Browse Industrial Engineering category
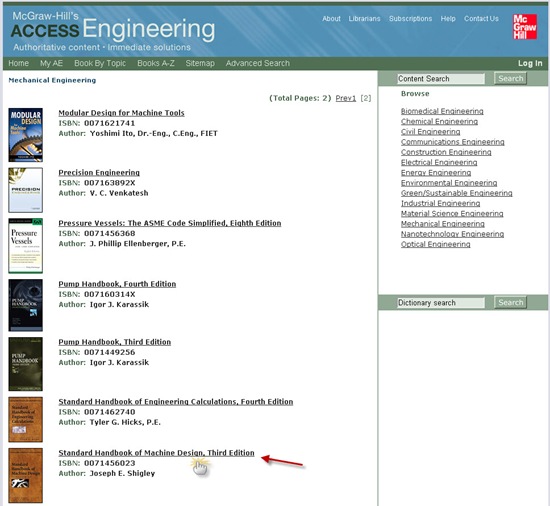This screenshot has height=506, width=550. (440, 203)
